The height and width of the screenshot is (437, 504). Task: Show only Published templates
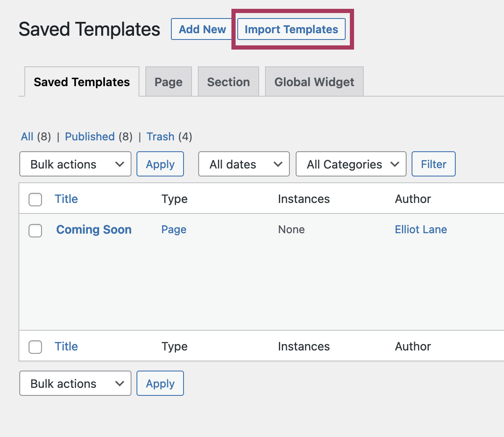[89, 136]
